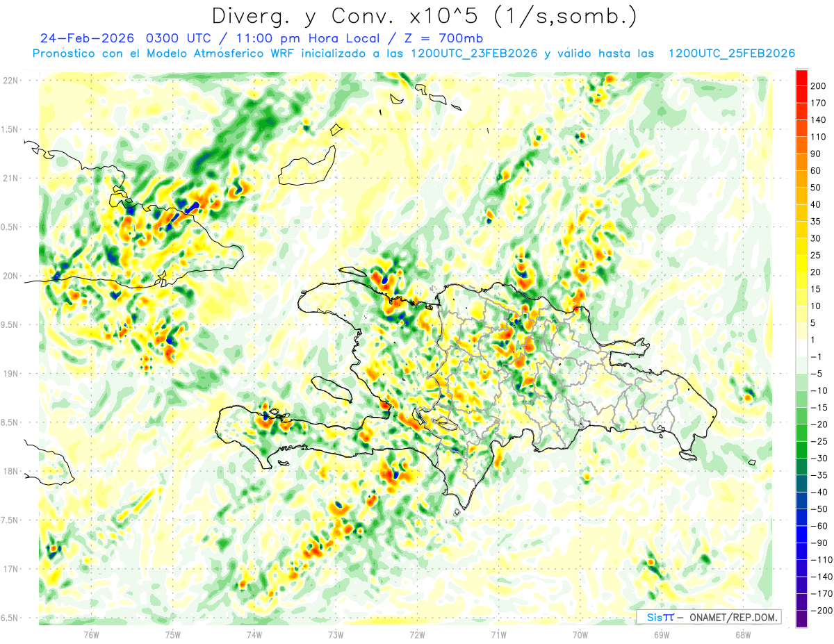Select the colorbar segment between -25 and -30
This screenshot has height=644, width=834.
[x=801, y=449]
